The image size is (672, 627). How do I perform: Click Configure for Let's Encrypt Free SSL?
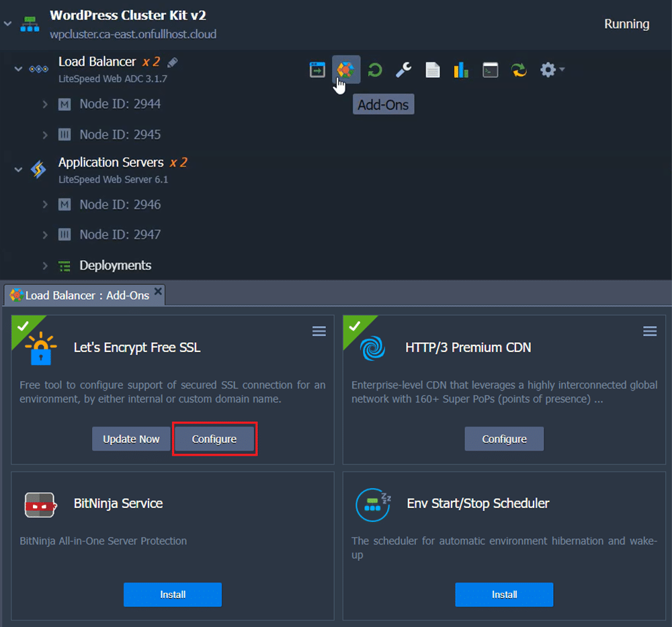tap(214, 439)
